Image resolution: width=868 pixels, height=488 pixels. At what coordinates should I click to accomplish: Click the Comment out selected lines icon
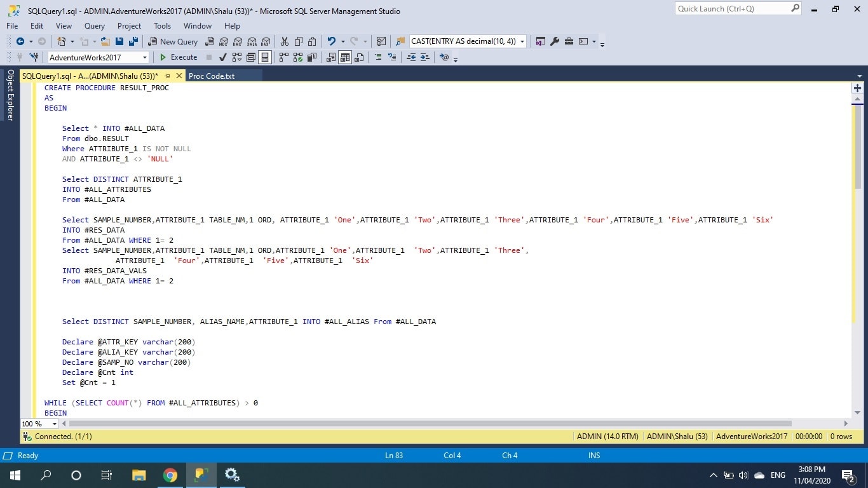(x=378, y=57)
